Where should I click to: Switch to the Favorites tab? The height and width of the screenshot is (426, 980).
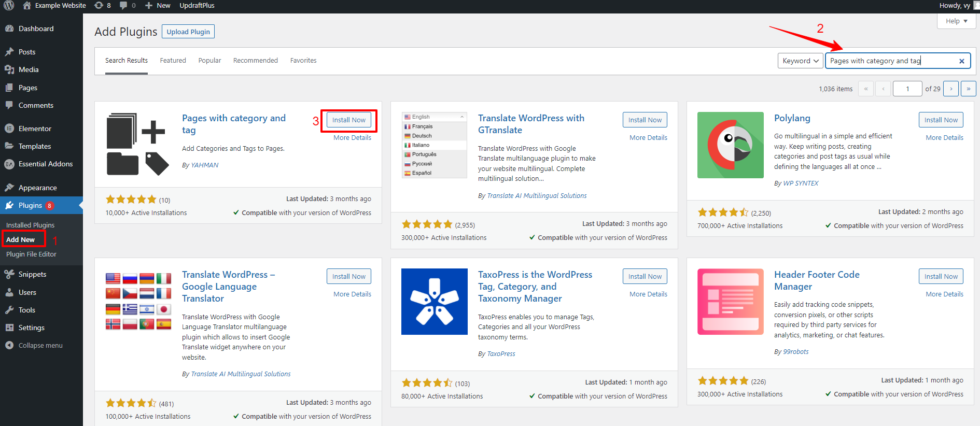click(x=303, y=61)
